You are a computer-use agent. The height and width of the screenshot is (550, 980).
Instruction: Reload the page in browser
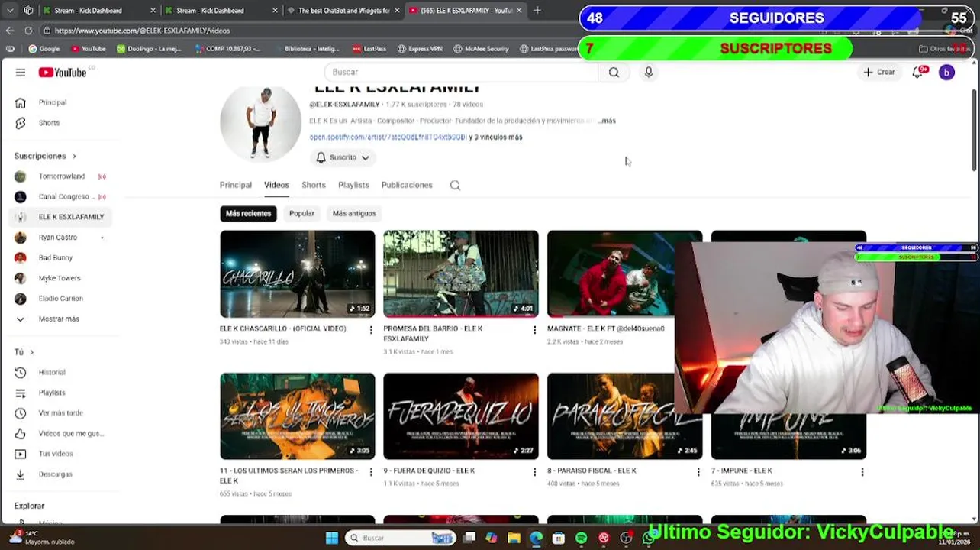28,31
